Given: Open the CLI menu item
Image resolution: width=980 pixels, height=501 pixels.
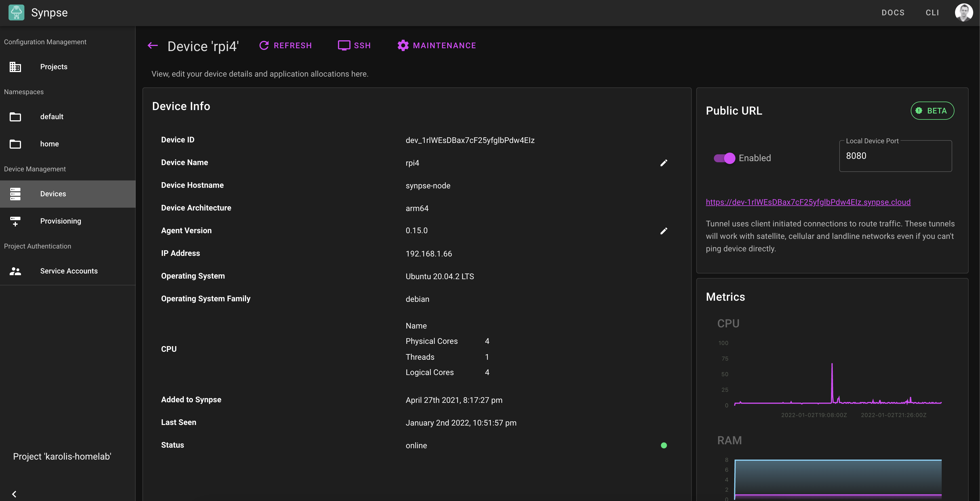Looking at the screenshot, I should point(932,12).
